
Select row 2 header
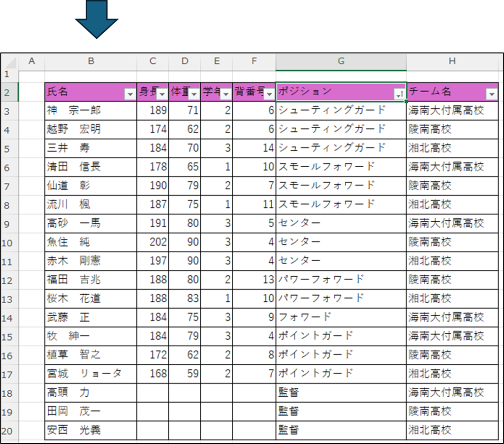point(9,92)
